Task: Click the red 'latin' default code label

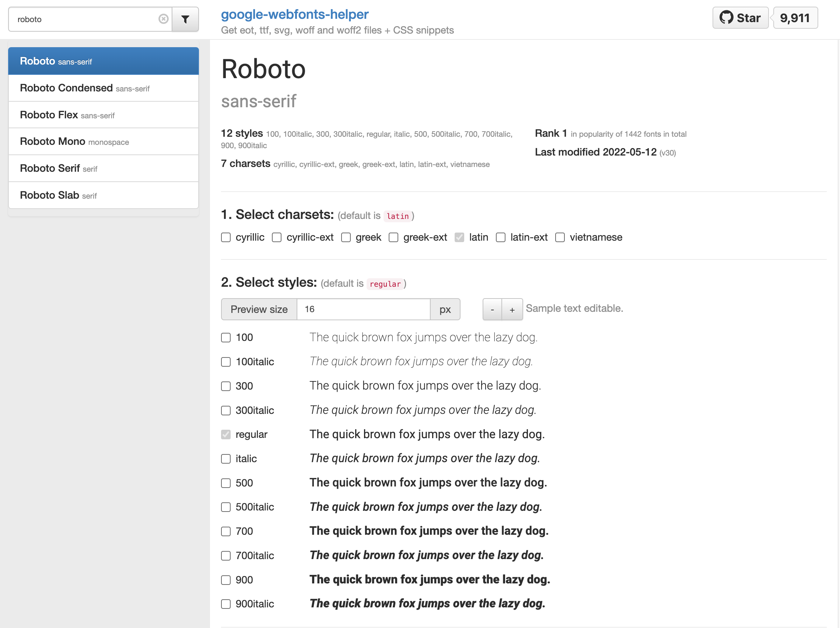Action: point(398,216)
